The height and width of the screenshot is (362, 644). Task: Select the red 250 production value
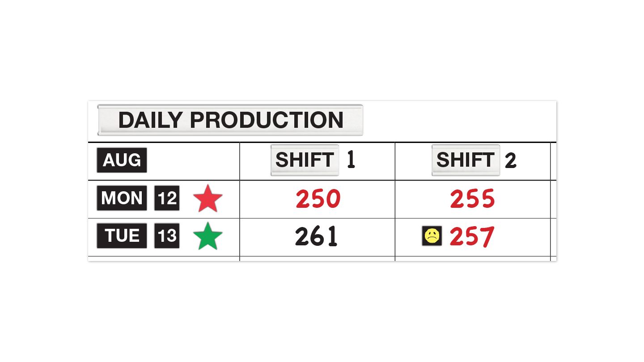click(318, 199)
